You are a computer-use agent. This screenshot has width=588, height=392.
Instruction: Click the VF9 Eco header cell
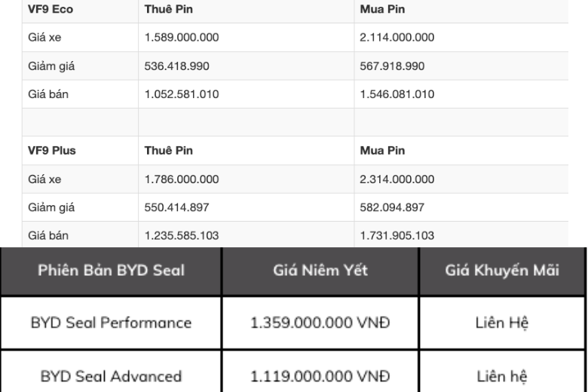click(x=47, y=8)
